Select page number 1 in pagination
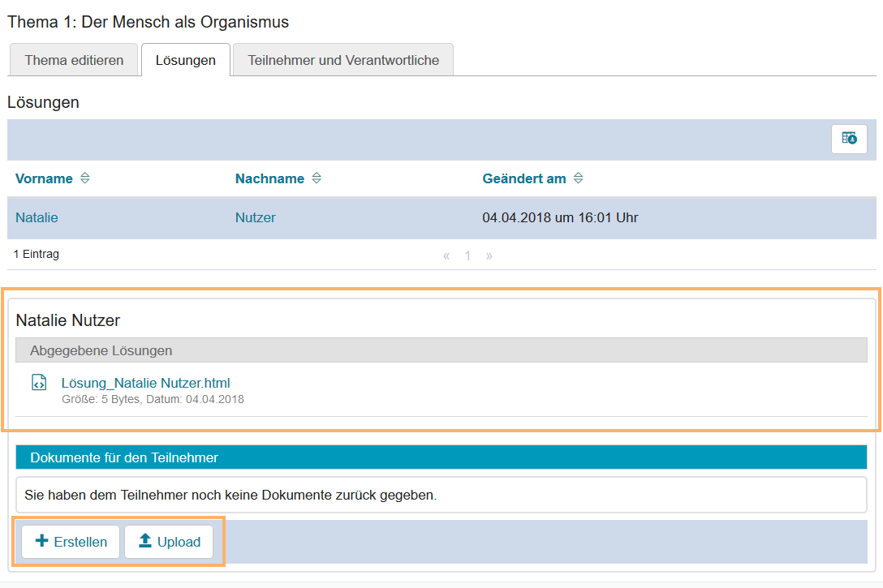 coord(467,256)
